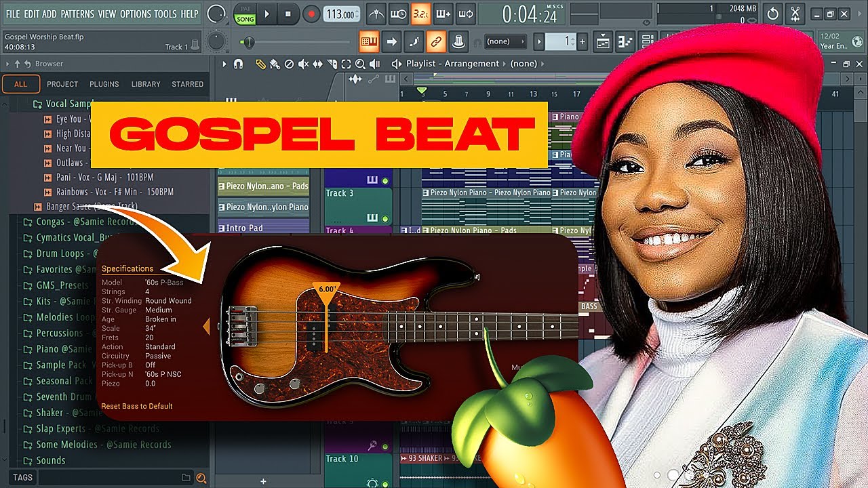
Task: Click the TAGS button
Action: point(22,478)
